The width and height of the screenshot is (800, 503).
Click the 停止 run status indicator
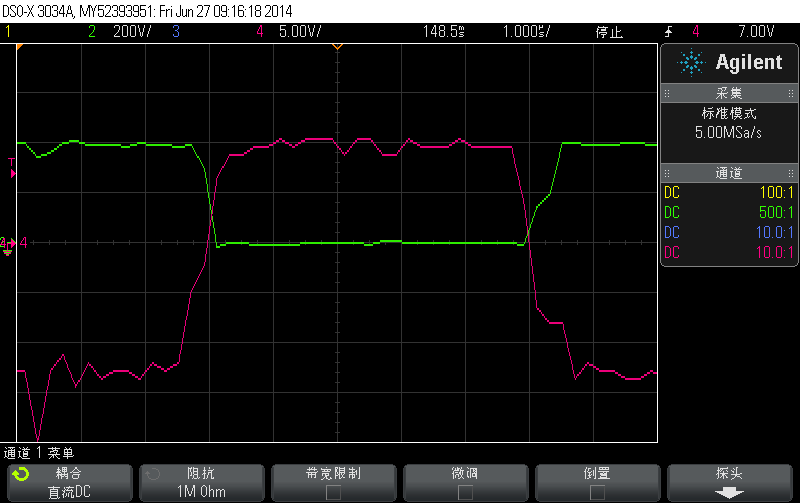point(609,32)
